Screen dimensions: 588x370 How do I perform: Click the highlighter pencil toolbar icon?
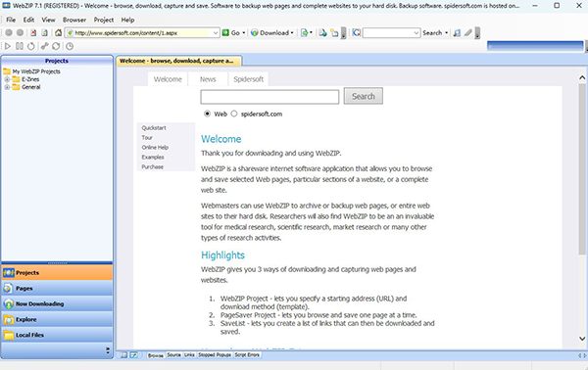coord(468,33)
